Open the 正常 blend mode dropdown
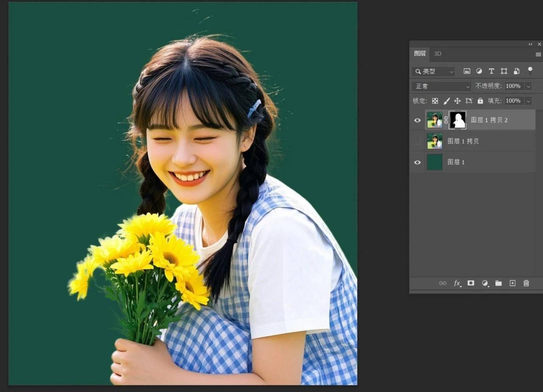The height and width of the screenshot is (392, 543). pos(441,86)
